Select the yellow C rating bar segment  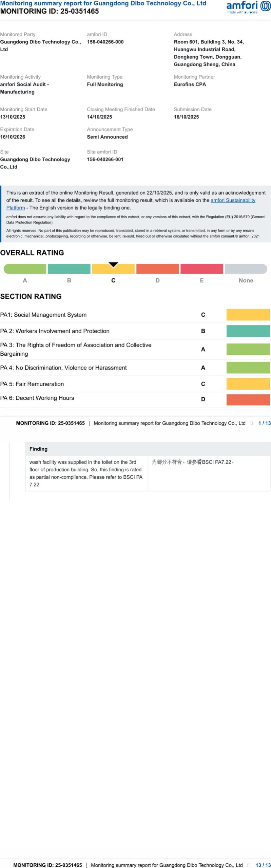point(113,269)
